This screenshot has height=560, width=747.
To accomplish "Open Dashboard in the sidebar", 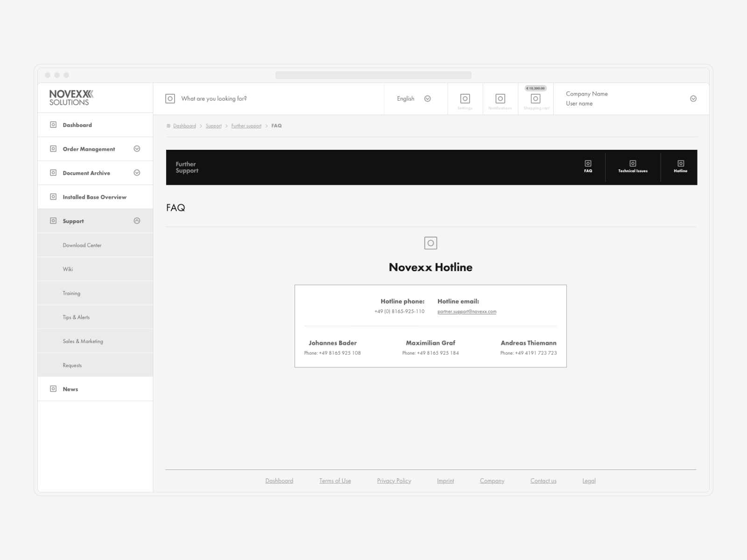I will [95, 125].
